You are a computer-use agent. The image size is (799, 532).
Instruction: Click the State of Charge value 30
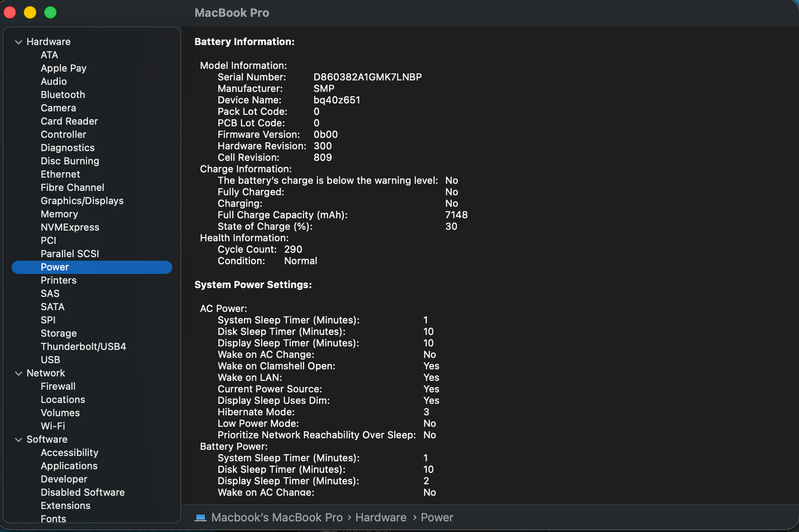[x=451, y=227]
